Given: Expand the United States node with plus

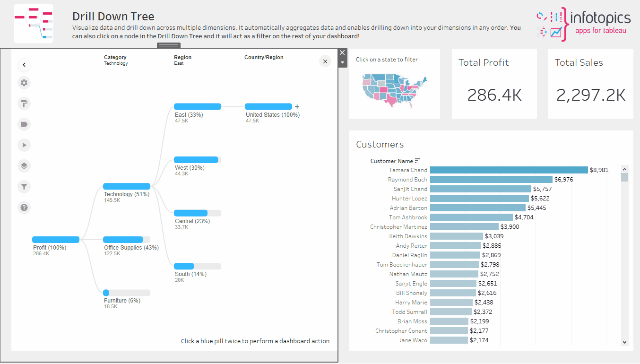Looking at the screenshot, I should 297,107.
